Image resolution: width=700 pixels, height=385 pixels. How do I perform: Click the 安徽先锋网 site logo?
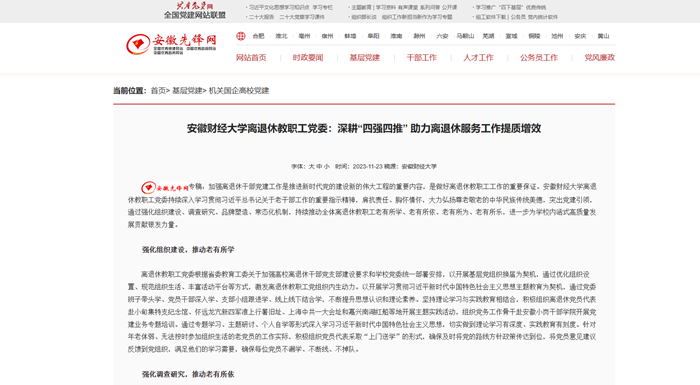[171, 44]
